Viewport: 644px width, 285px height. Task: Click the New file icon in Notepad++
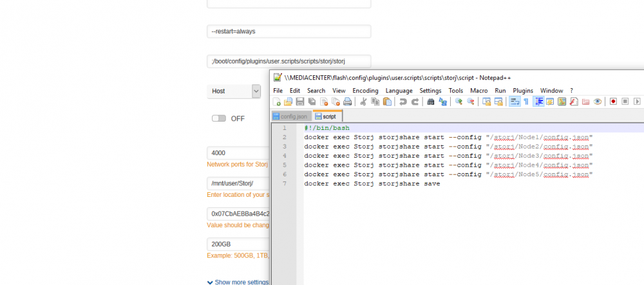tap(277, 101)
